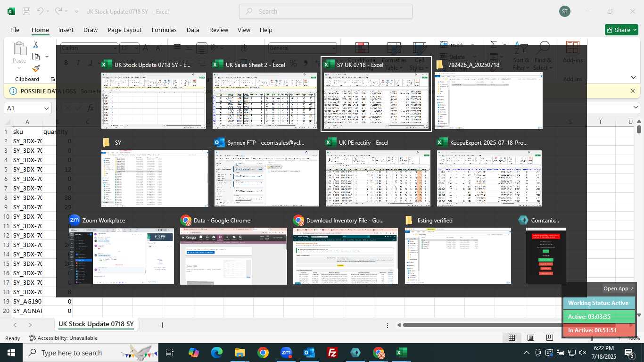This screenshot has height=362, width=644.
Task: Click the Excel icon on the taskbar
Action: pos(402,353)
